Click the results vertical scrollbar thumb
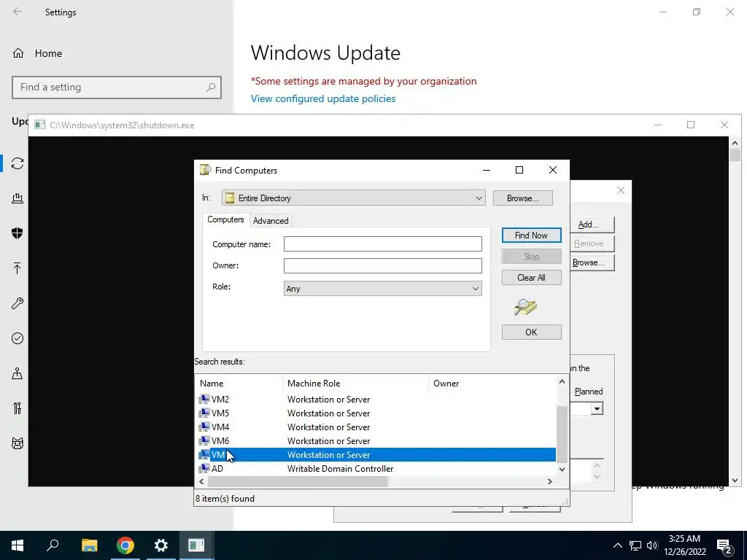 [562, 433]
